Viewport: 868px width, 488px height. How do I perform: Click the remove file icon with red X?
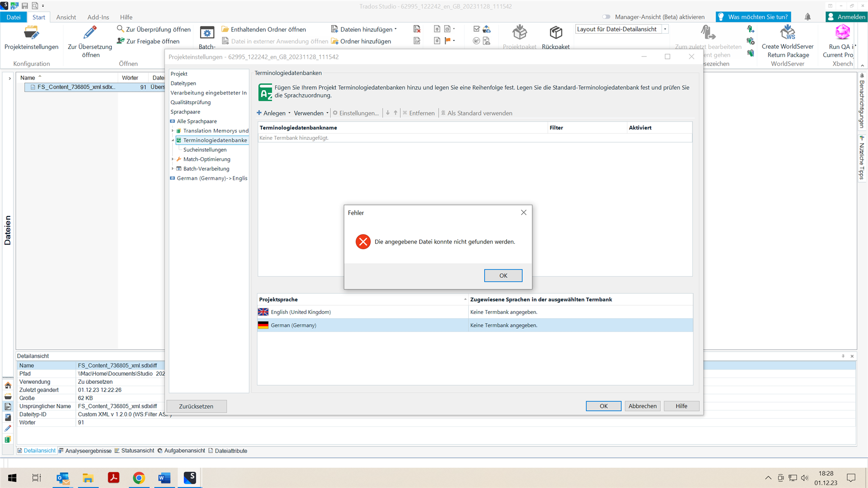[x=417, y=29]
